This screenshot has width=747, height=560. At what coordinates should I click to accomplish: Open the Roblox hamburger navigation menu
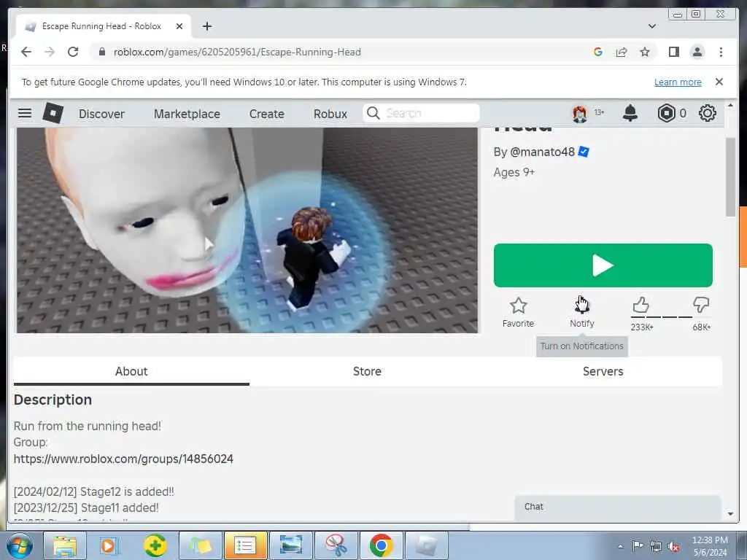[x=25, y=113]
